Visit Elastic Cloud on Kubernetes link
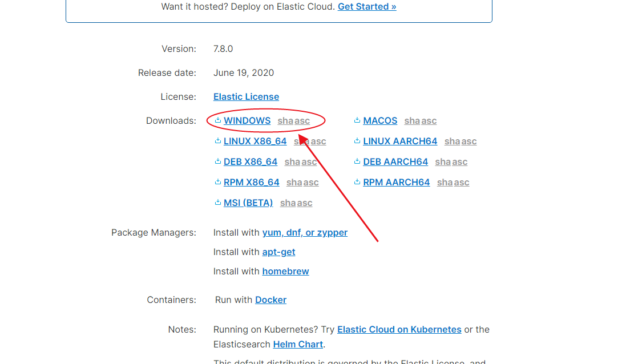Screen dimensions: 622x364 coord(399,330)
